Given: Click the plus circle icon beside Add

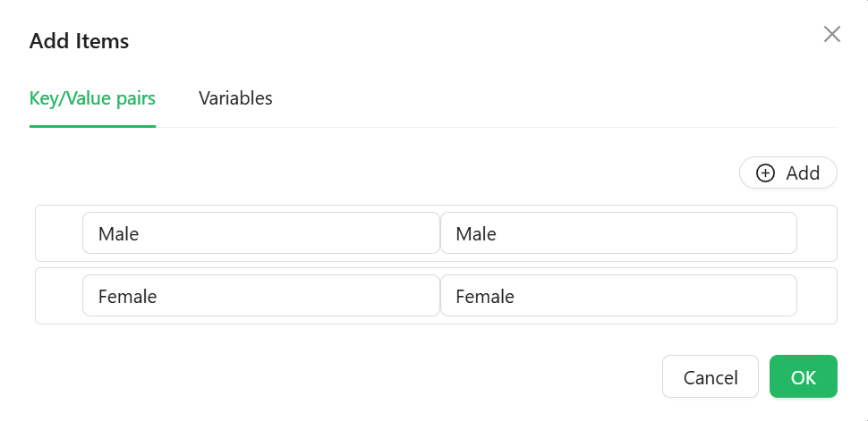Looking at the screenshot, I should point(765,173).
